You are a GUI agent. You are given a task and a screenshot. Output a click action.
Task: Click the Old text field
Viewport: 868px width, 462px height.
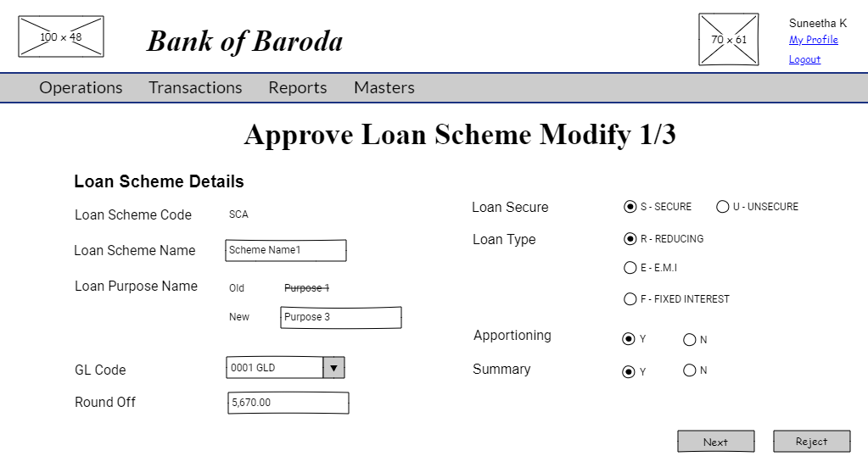pyautogui.click(x=249, y=288)
